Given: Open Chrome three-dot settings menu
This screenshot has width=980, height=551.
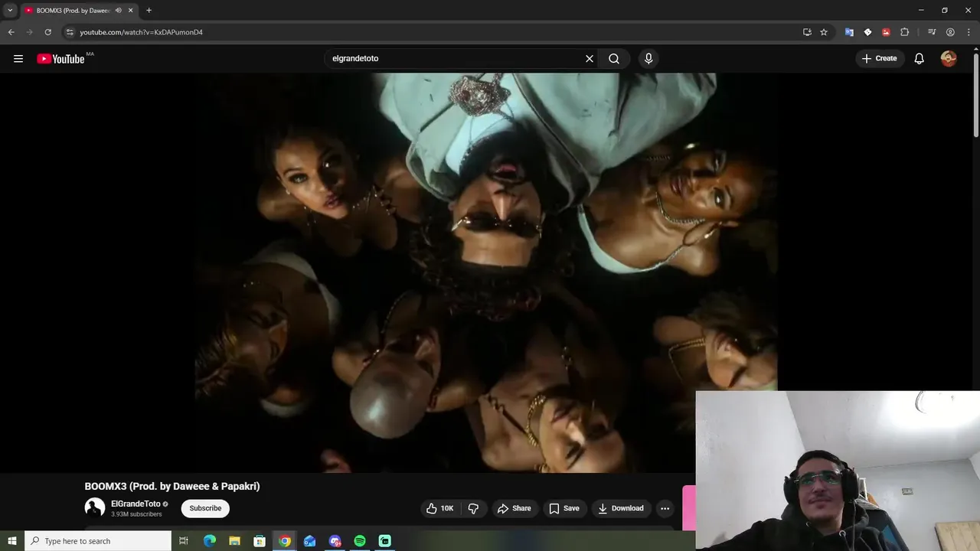Looking at the screenshot, I should [969, 32].
